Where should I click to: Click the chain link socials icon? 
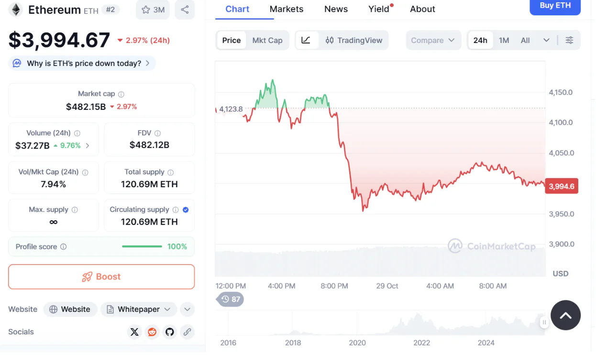click(x=187, y=332)
